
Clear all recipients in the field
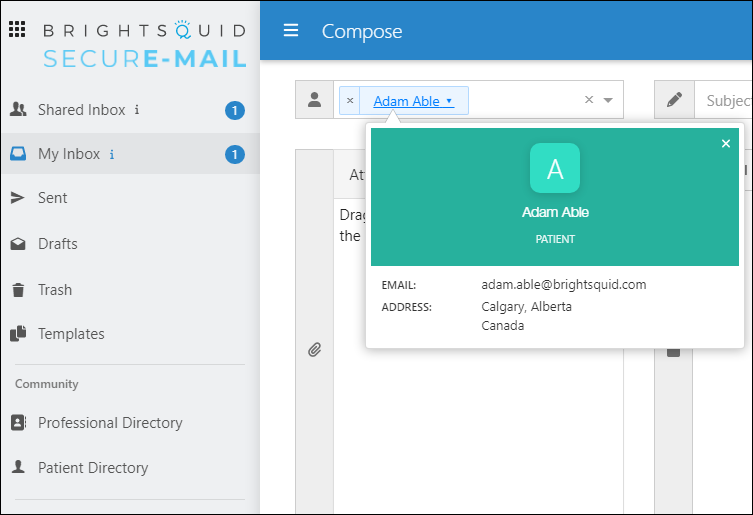tap(589, 100)
